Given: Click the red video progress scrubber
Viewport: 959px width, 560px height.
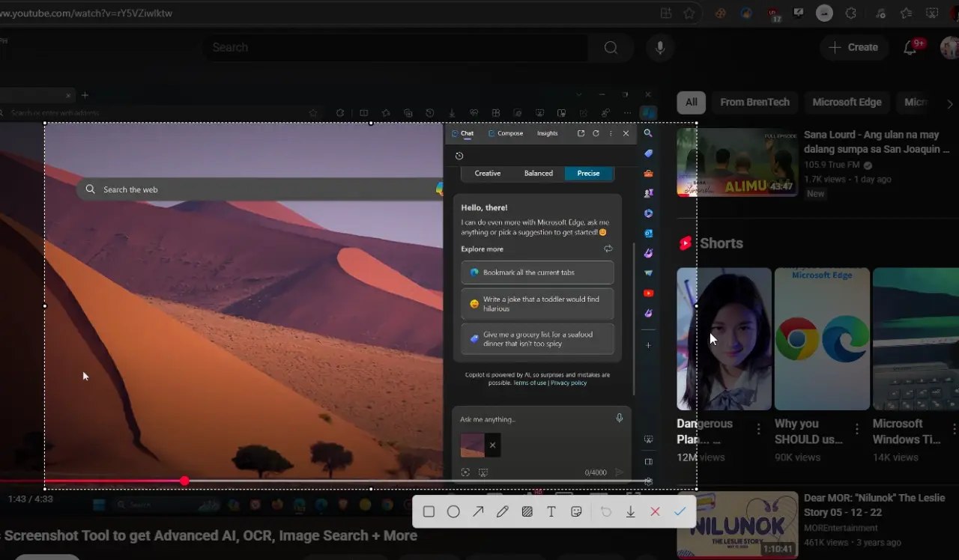Looking at the screenshot, I should 184,481.
